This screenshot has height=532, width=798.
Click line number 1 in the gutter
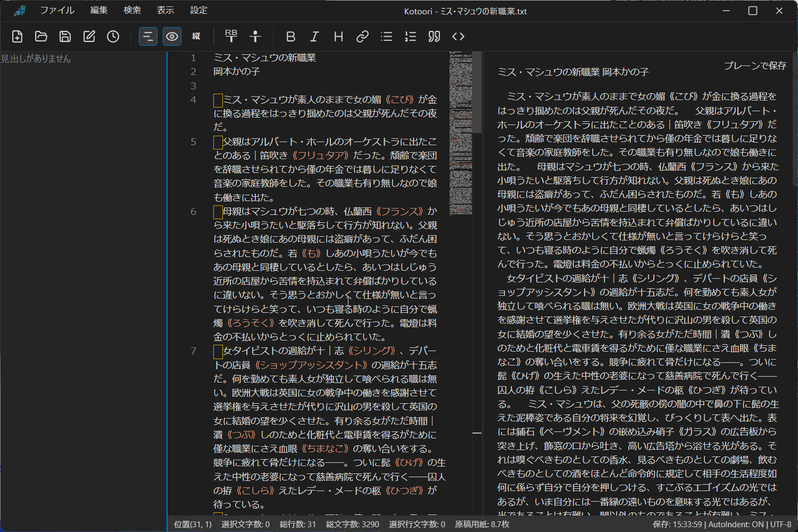[x=193, y=58]
